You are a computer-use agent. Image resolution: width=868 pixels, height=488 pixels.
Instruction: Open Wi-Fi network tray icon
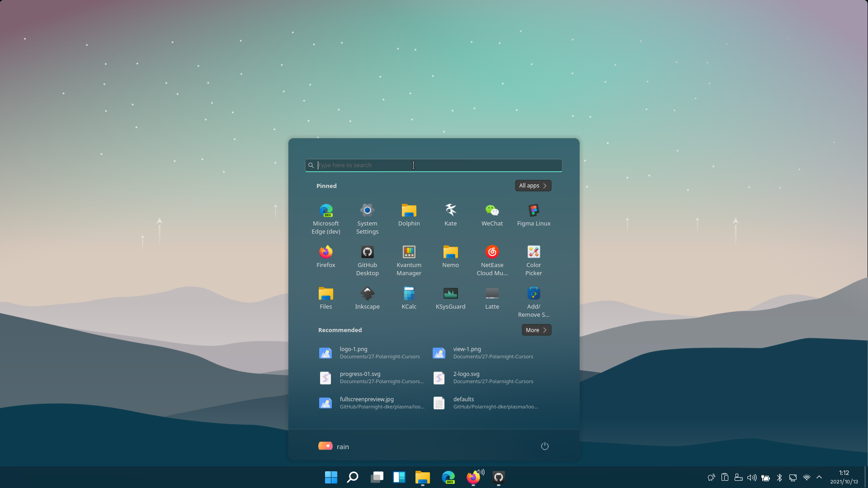[807, 478]
